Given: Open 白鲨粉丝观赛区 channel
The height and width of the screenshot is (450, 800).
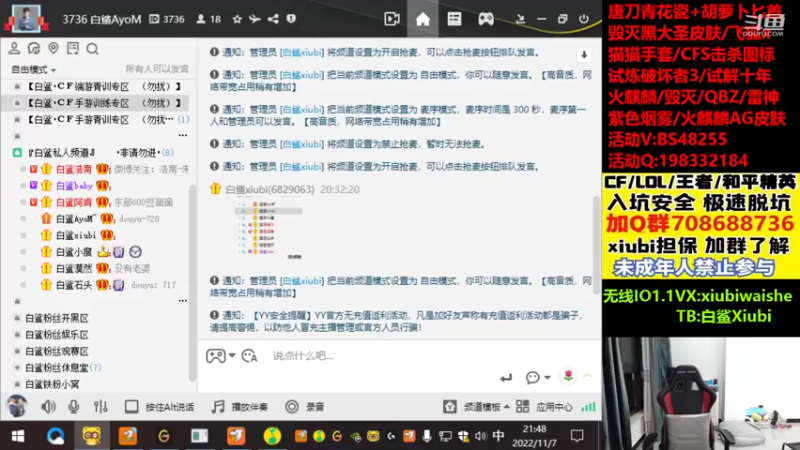Looking at the screenshot, I should 57,351.
